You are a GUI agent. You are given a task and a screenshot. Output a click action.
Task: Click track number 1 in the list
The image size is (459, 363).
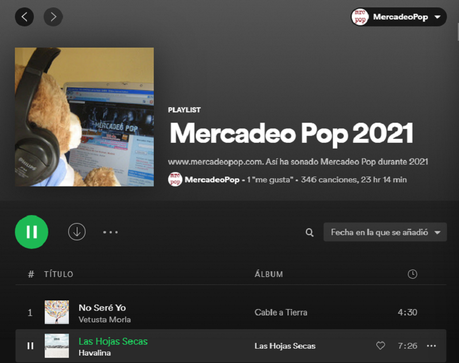pyautogui.click(x=30, y=313)
